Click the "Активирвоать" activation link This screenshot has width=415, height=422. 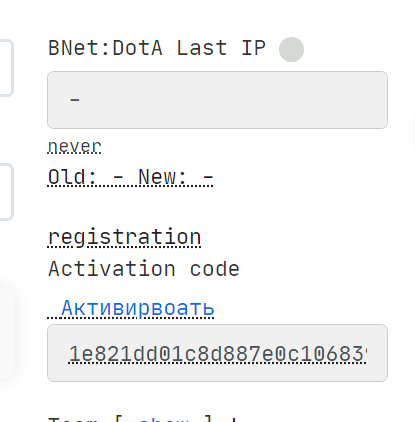137,308
